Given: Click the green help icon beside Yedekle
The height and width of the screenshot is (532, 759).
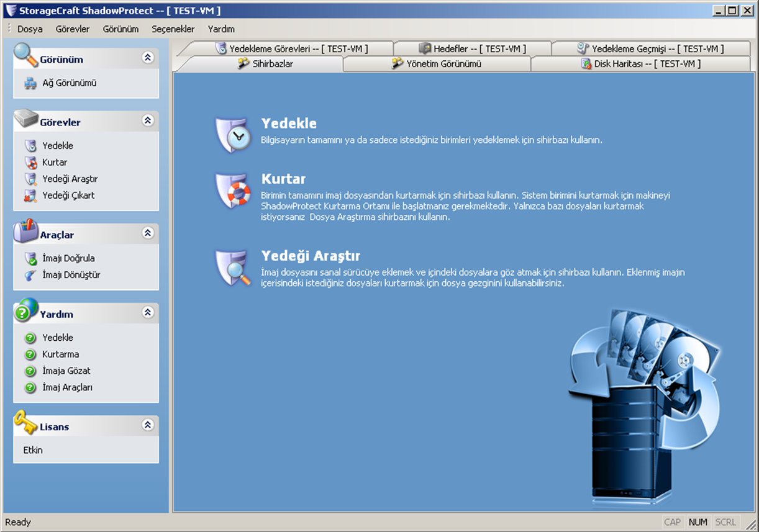Looking at the screenshot, I should (x=30, y=338).
